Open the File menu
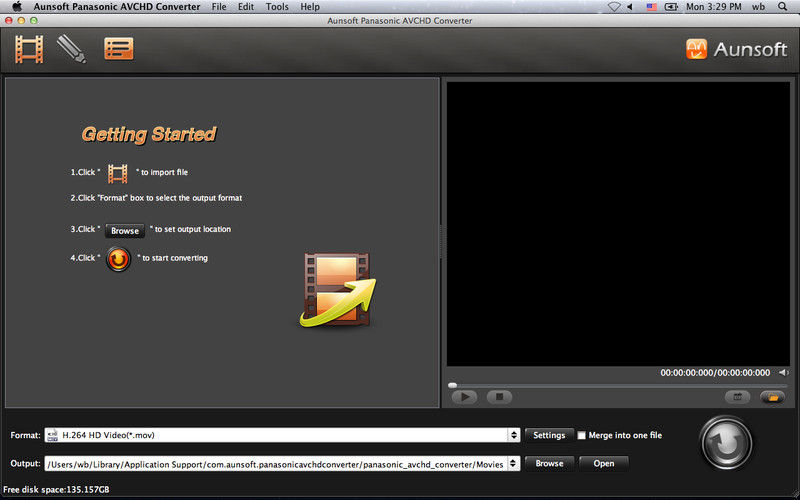The height and width of the screenshot is (500, 800). [x=219, y=7]
